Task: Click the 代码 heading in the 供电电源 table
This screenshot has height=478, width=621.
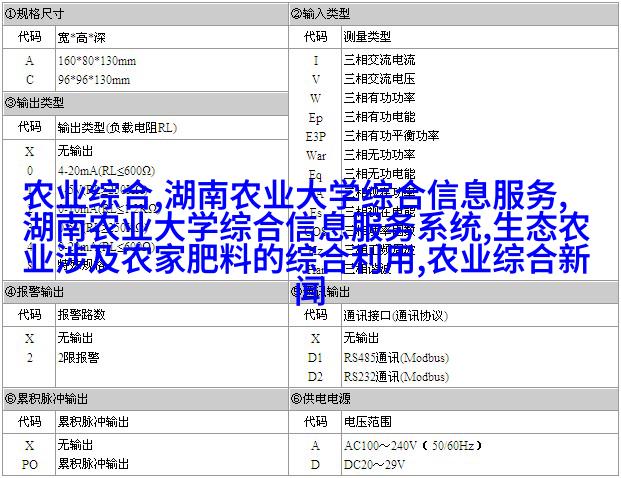Action: [316, 421]
